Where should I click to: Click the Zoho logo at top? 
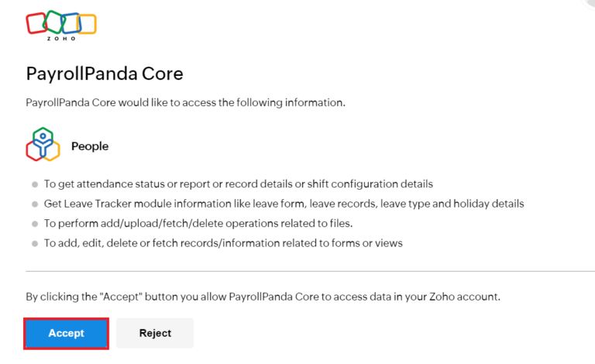pyautogui.click(x=61, y=26)
